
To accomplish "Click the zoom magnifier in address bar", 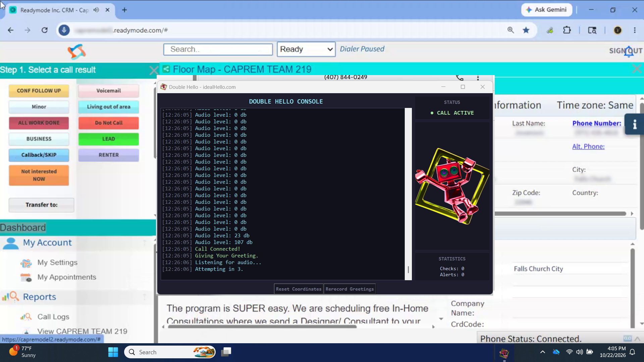I will (511, 30).
